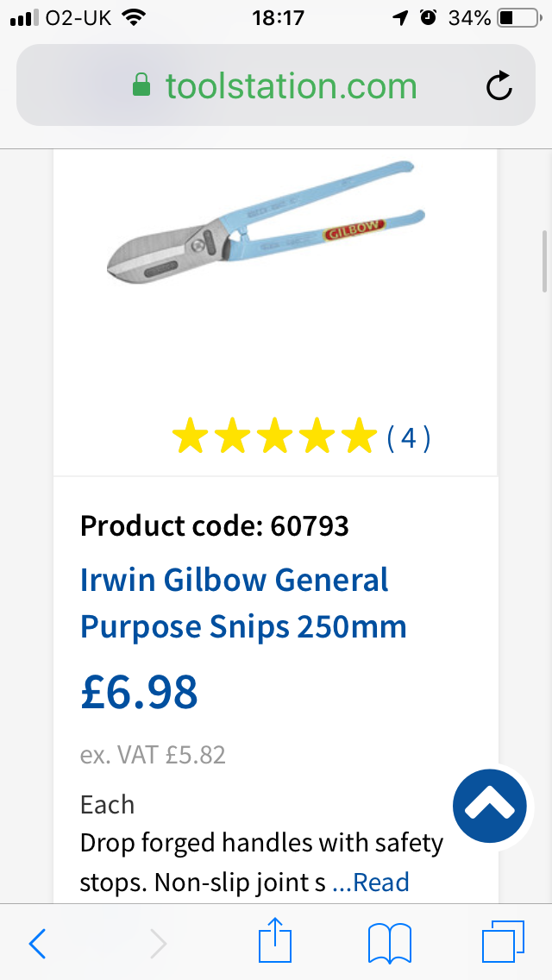This screenshot has height=980, width=552.
Task: Tap the green padlock security icon
Action: tap(141, 85)
